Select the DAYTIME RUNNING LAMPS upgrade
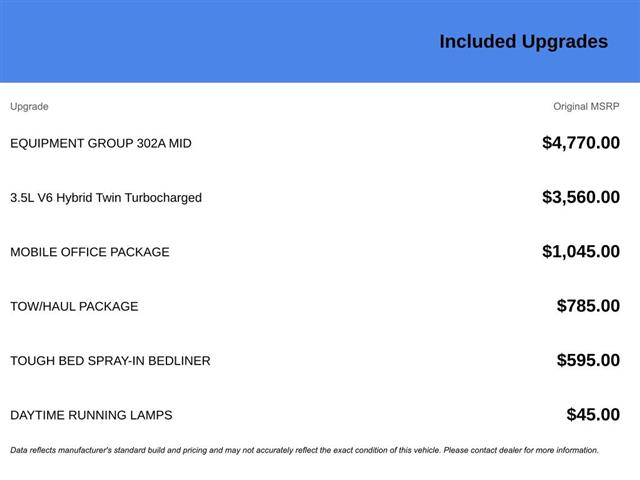The height and width of the screenshot is (480, 640). coord(91,415)
